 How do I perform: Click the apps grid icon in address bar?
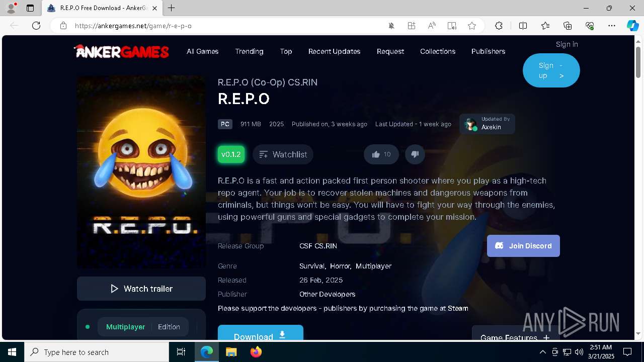pos(412,26)
